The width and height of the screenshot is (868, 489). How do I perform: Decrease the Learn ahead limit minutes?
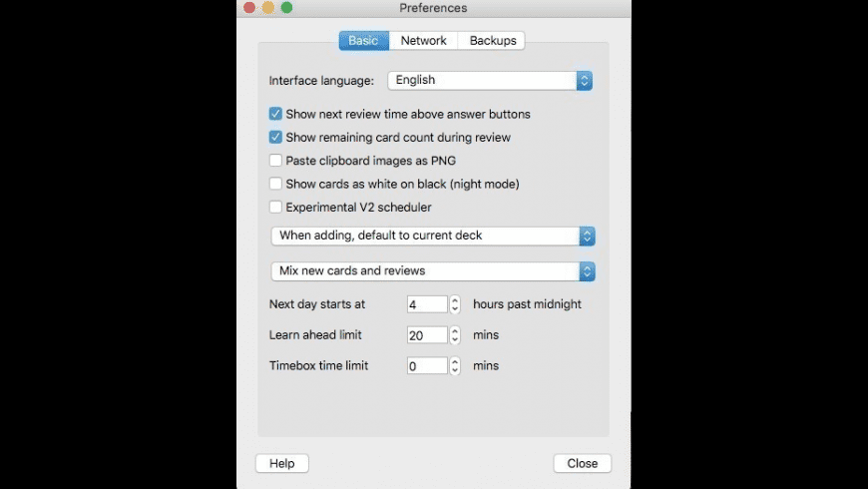(x=455, y=340)
